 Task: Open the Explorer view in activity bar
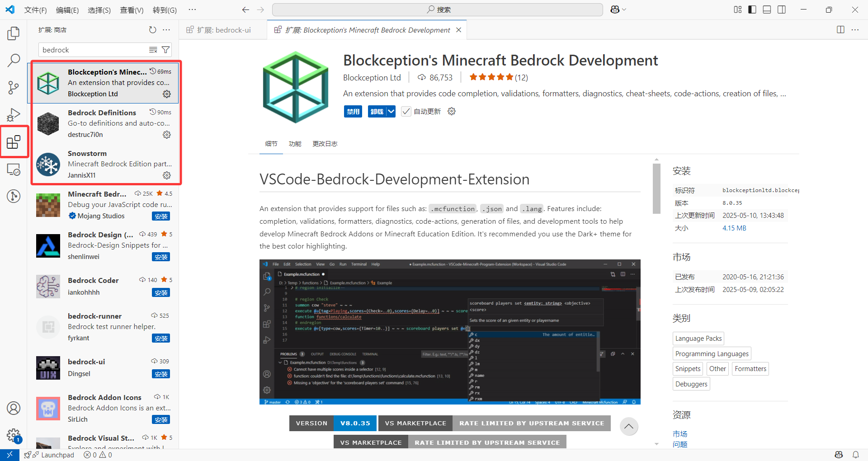coord(14,33)
